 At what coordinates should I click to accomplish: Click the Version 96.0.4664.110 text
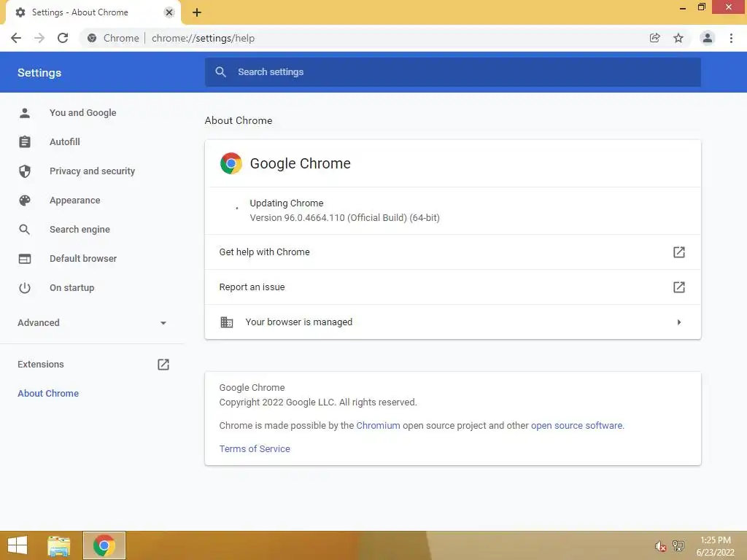pyautogui.click(x=344, y=218)
